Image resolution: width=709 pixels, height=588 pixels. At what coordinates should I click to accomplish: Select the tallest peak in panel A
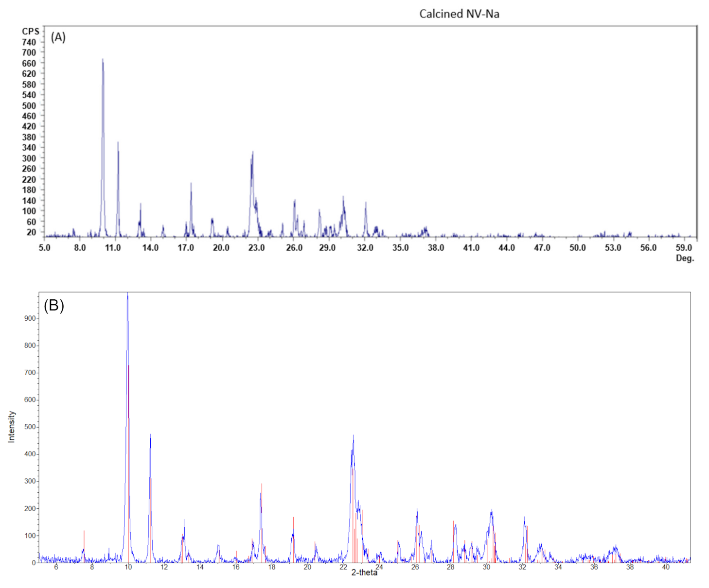(x=103, y=61)
